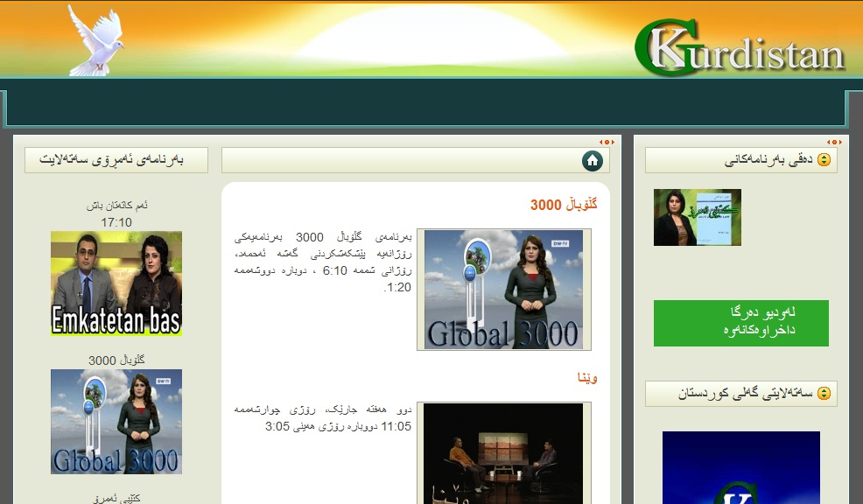
Task: Open the Global 3000 thumbnail in left sidebar
Action: click(x=116, y=422)
